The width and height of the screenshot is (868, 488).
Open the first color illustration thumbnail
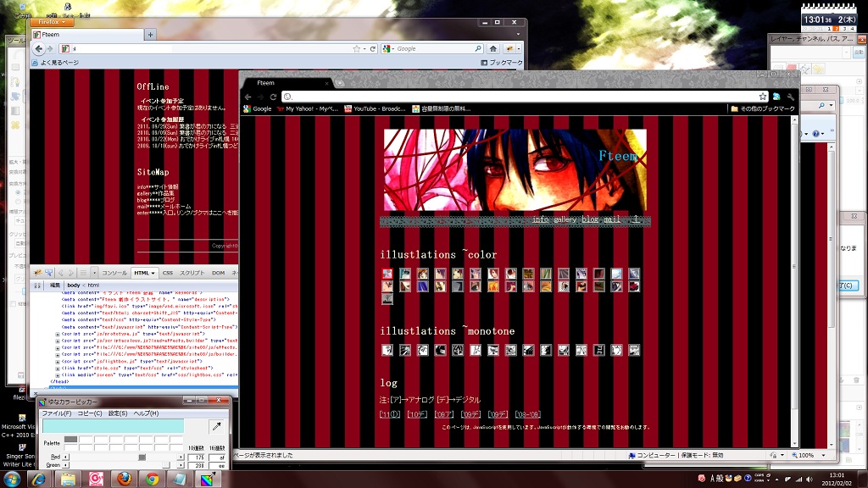[387, 274]
